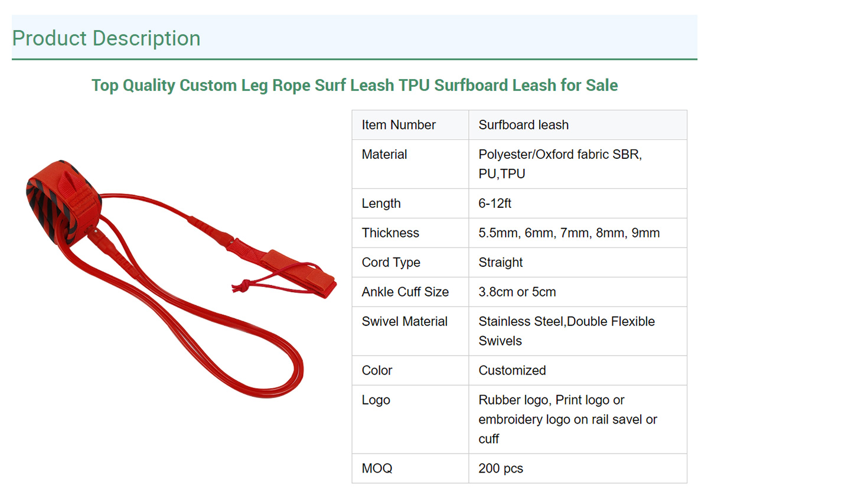
Task: Click the 6-12ft length value
Action: (495, 204)
